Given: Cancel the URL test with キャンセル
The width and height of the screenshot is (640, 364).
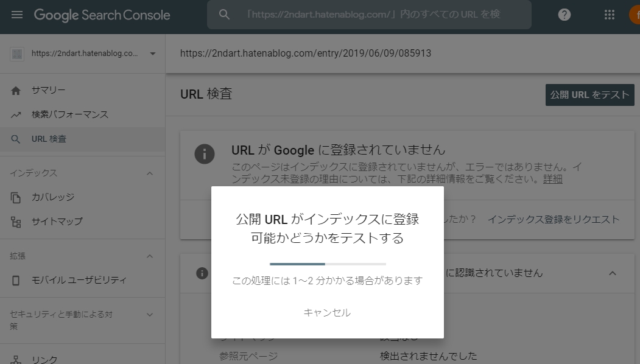Looking at the screenshot, I should (326, 312).
